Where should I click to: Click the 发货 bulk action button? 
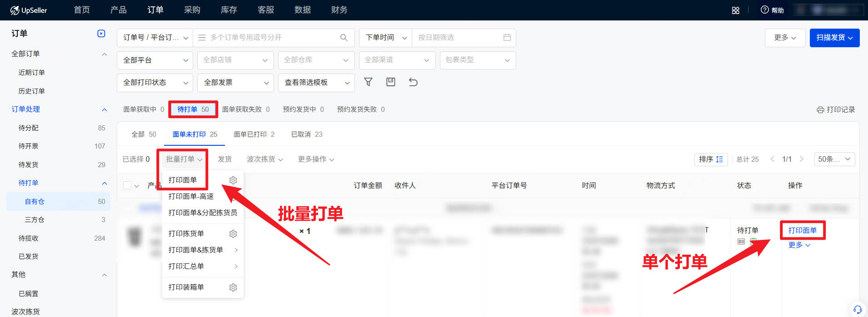pos(224,159)
